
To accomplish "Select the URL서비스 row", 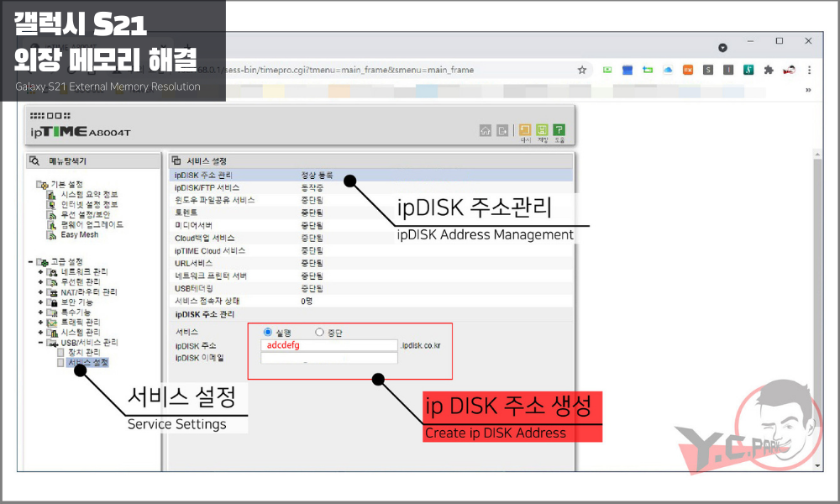I will pyautogui.click(x=371, y=263).
